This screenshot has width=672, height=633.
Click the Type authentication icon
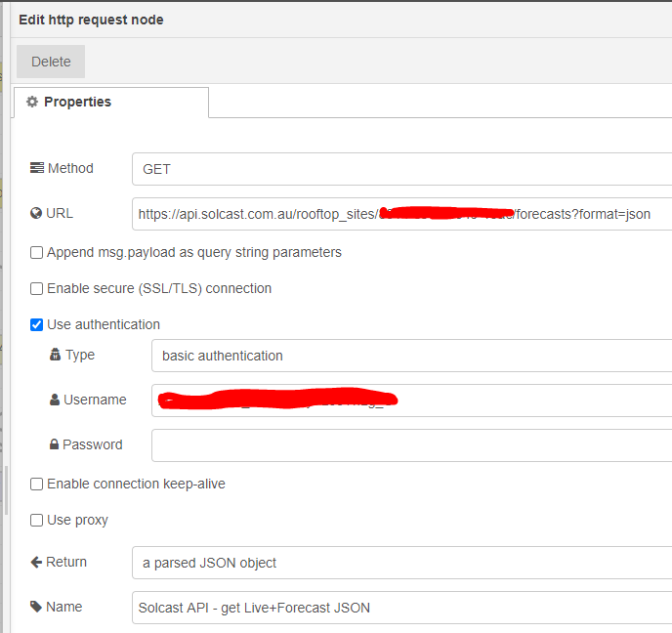(56, 355)
